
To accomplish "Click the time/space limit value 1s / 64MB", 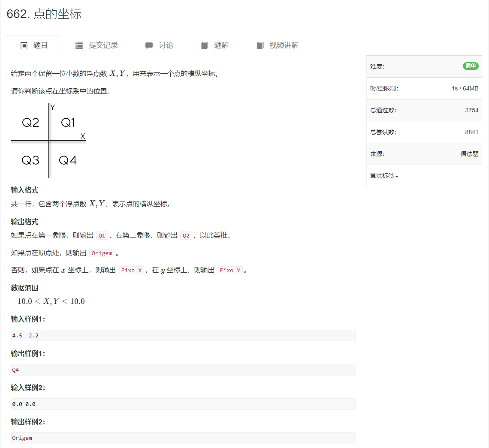I will [x=465, y=89].
